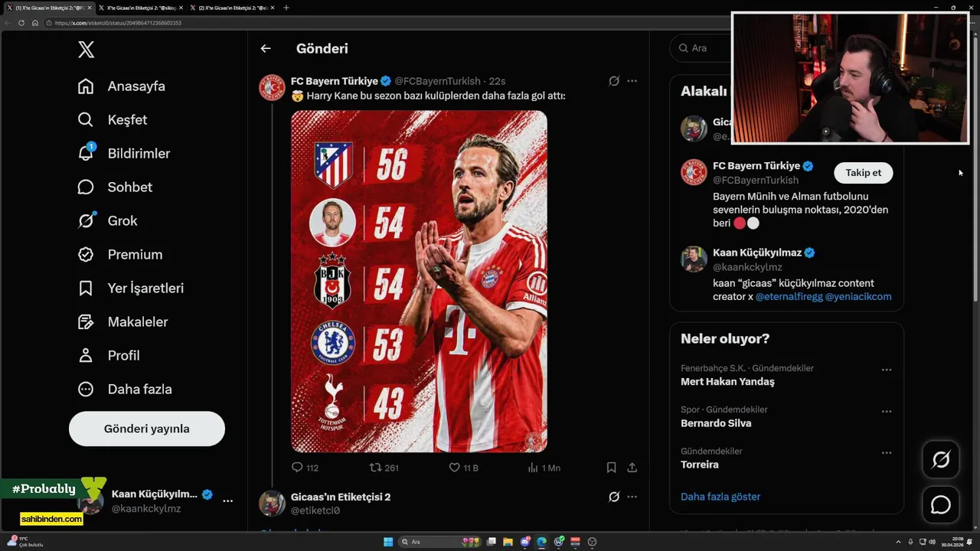Open the Mert Hakan Yandaş trend
Screen dimensions: 980x551
tap(727, 382)
